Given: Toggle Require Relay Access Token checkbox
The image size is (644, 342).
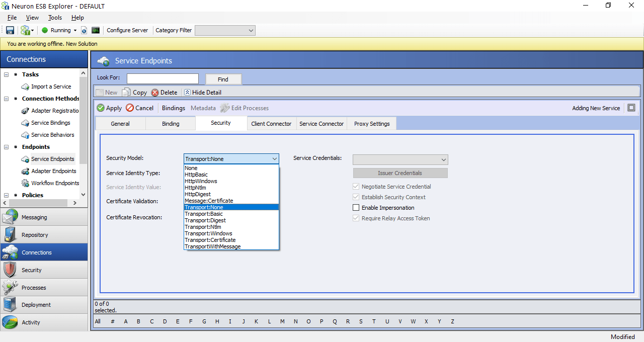Looking at the screenshot, I should coord(356,218).
